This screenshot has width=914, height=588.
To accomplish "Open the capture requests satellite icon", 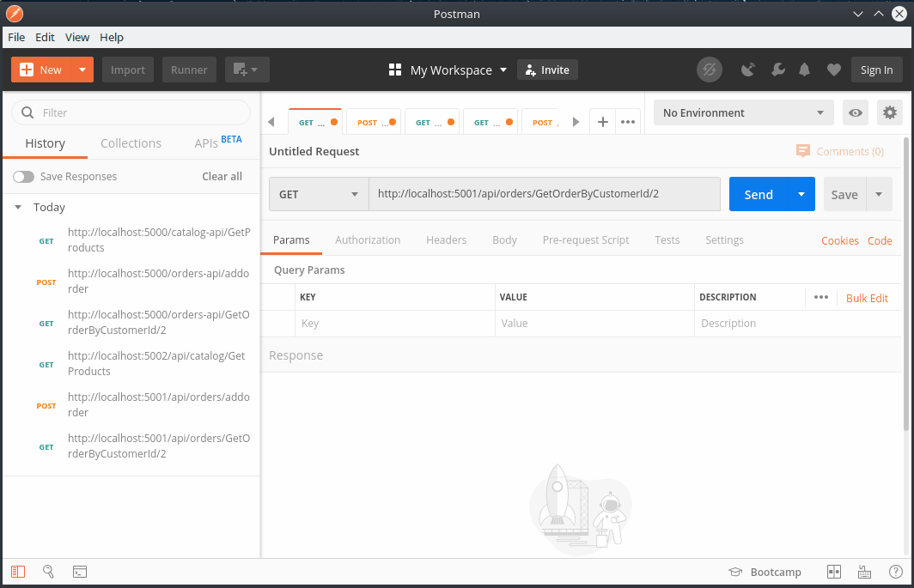I will point(747,70).
